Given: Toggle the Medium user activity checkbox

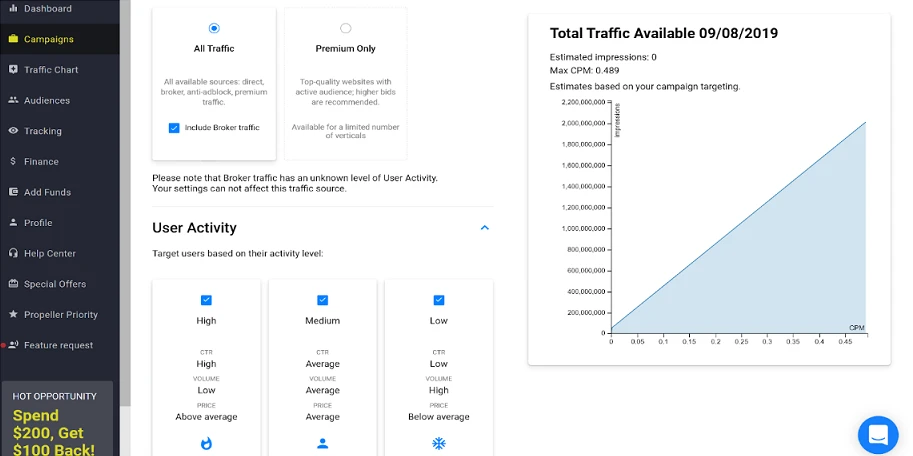Looking at the screenshot, I should point(323,300).
